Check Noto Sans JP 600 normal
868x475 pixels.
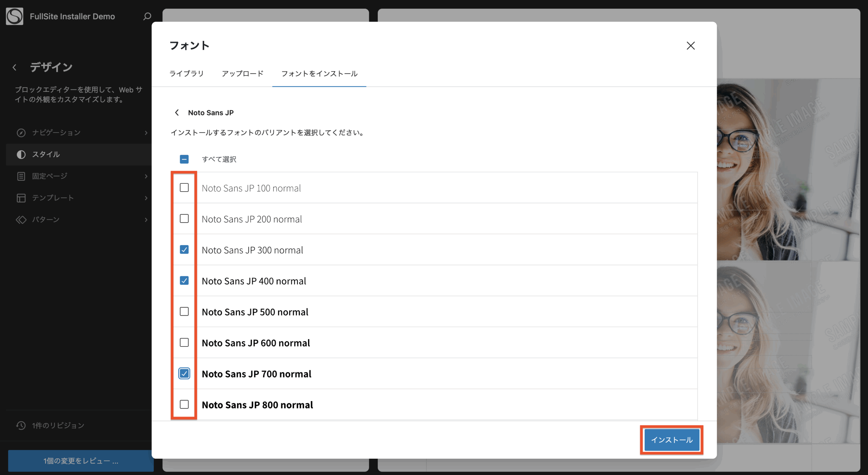[184, 342]
